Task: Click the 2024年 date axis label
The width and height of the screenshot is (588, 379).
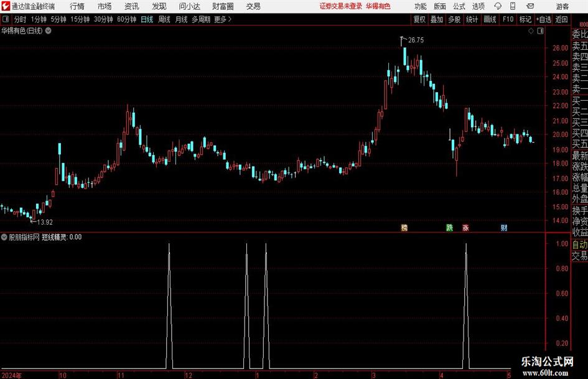Action: 12,375
